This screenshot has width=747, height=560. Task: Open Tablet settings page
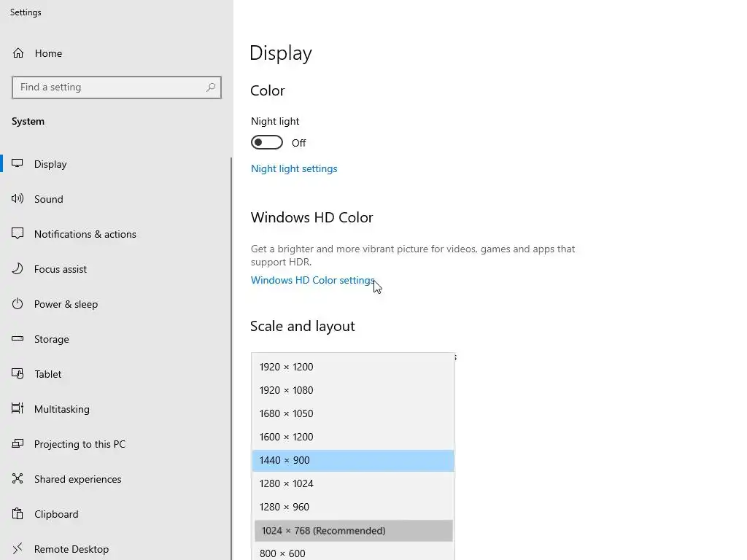(116, 374)
